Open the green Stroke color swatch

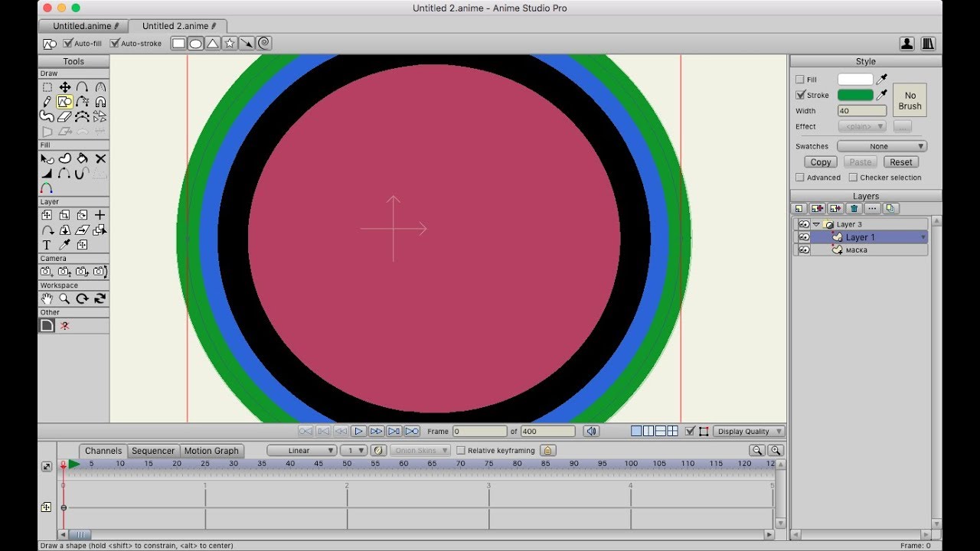coord(855,95)
